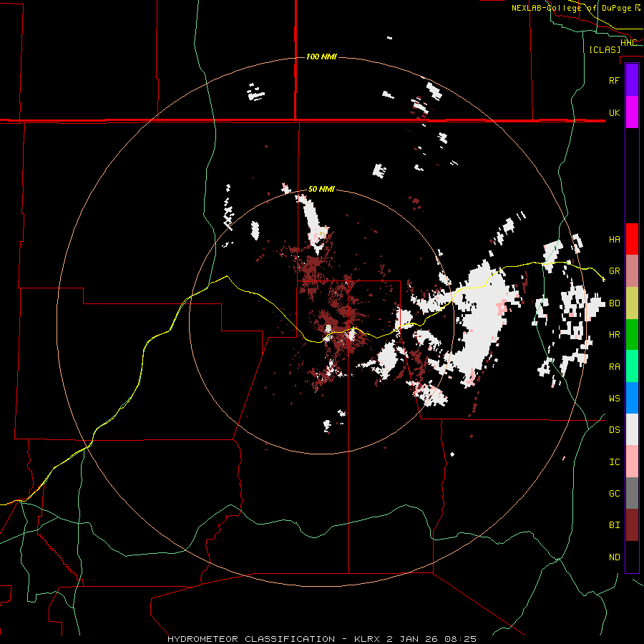Click the BD legend label

click(x=614, y=303)
